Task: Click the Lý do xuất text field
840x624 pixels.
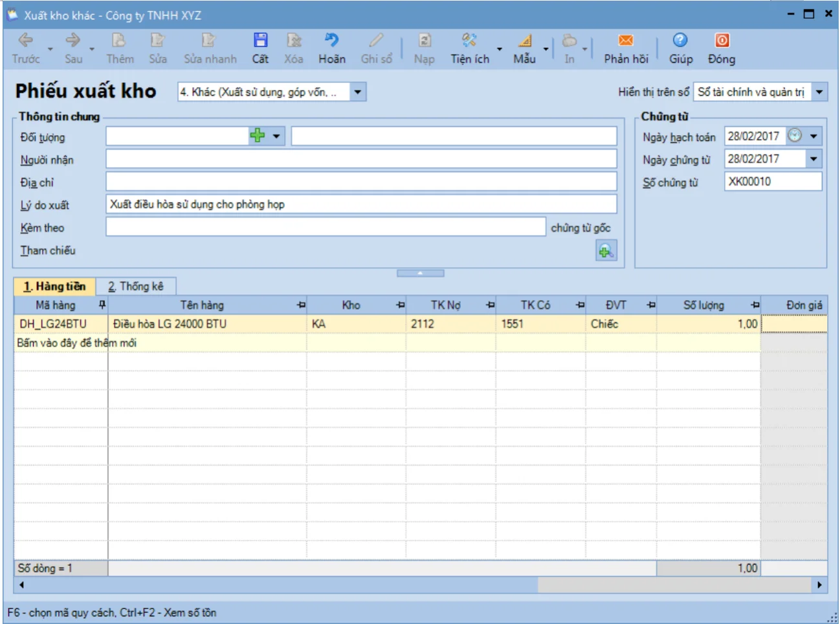Action: coord(361,204)
